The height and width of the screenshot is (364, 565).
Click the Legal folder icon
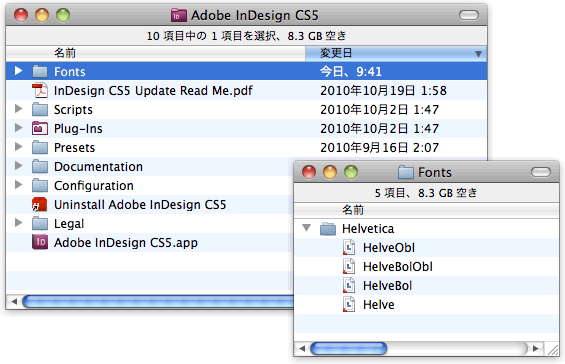tap(40, 224)
